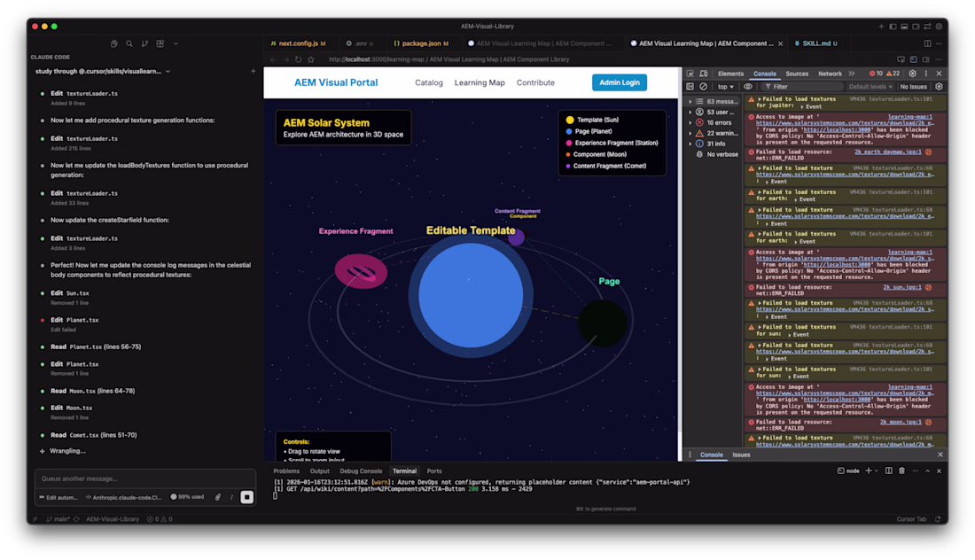Click the 'No Issues' indicator button

point(914,87)
